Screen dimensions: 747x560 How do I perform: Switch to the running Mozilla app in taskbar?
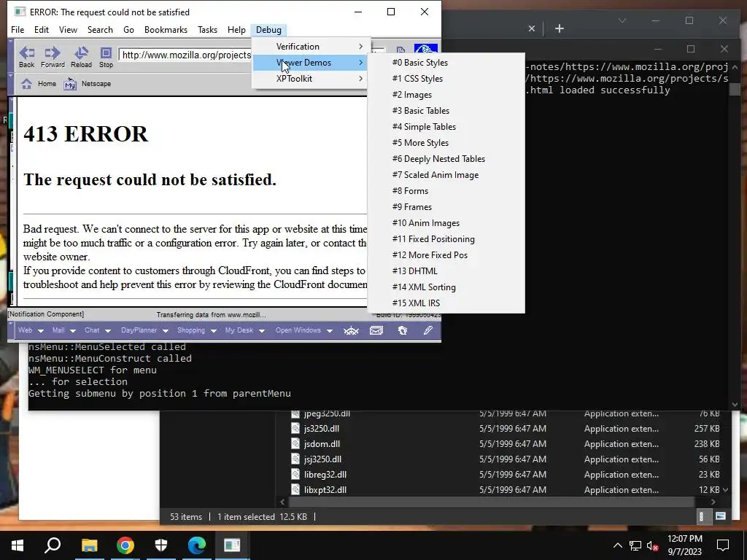pos(232,545)
